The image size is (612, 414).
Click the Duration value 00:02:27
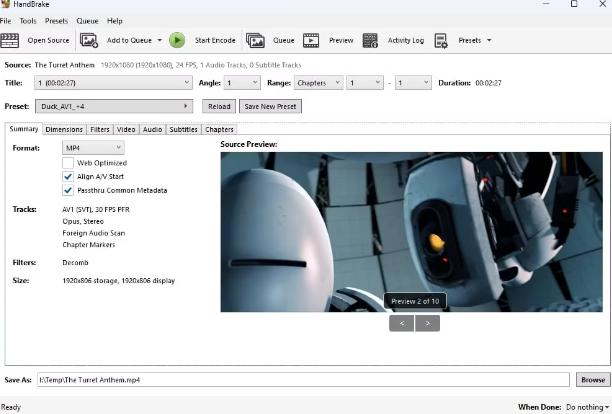pyautogui.click(x=488, y=83)
